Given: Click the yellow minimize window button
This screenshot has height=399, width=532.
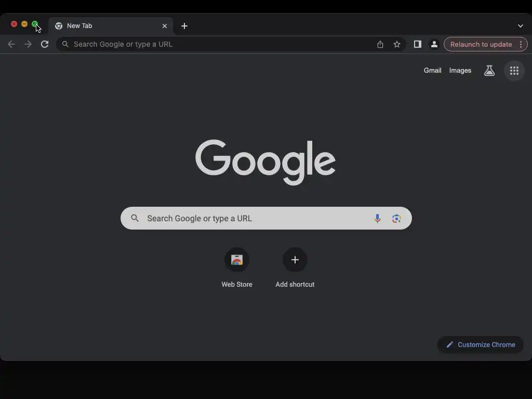Looking at the screenshot, I should [x=24, y=24].
